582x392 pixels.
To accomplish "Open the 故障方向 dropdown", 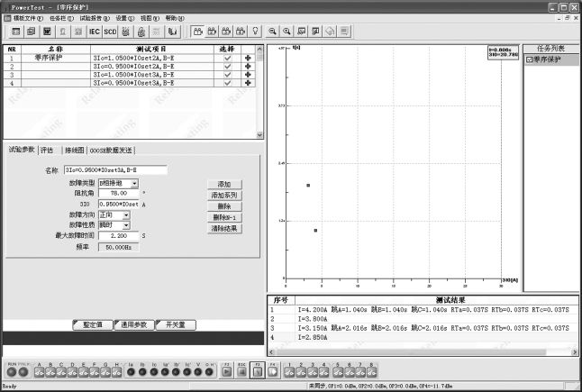I will click(126, 214).
